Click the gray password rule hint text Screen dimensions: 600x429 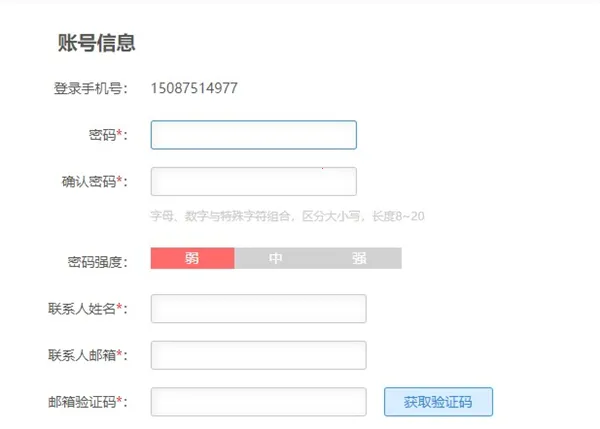tap(287, 216)
